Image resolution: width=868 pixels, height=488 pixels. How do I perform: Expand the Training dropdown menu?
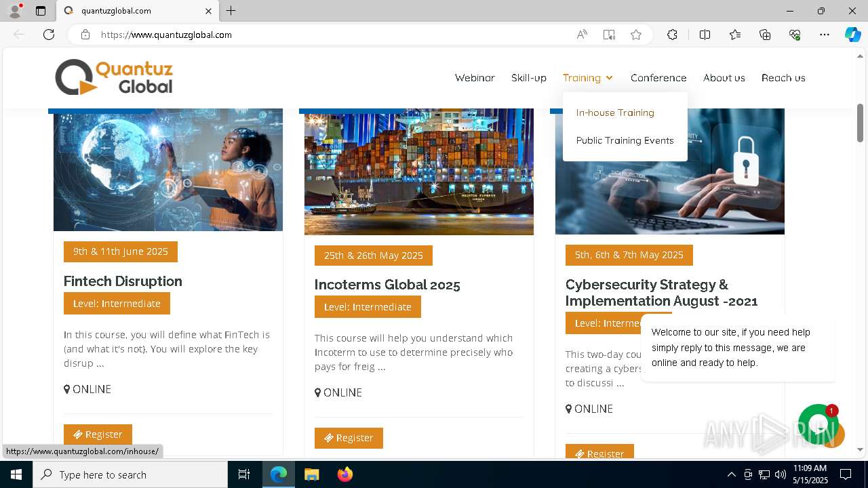pyautogui.click(x=588, y=78)
